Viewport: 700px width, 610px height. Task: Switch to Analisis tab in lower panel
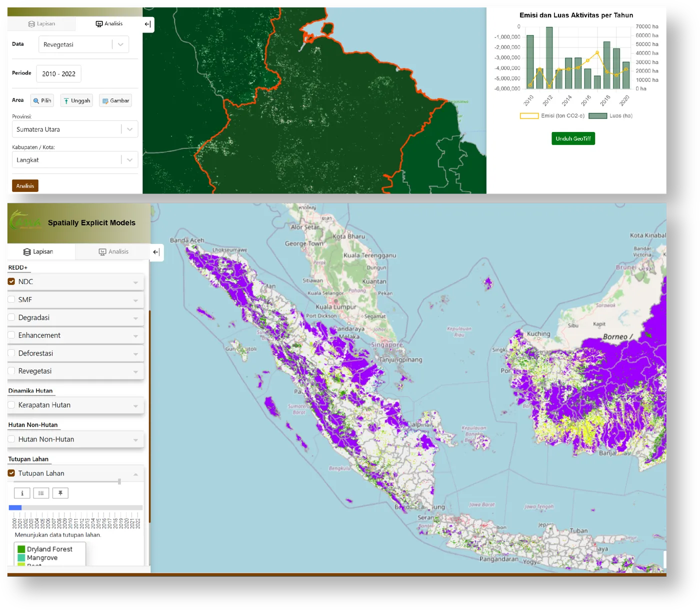pyautogui.click(x=113, y=252)
